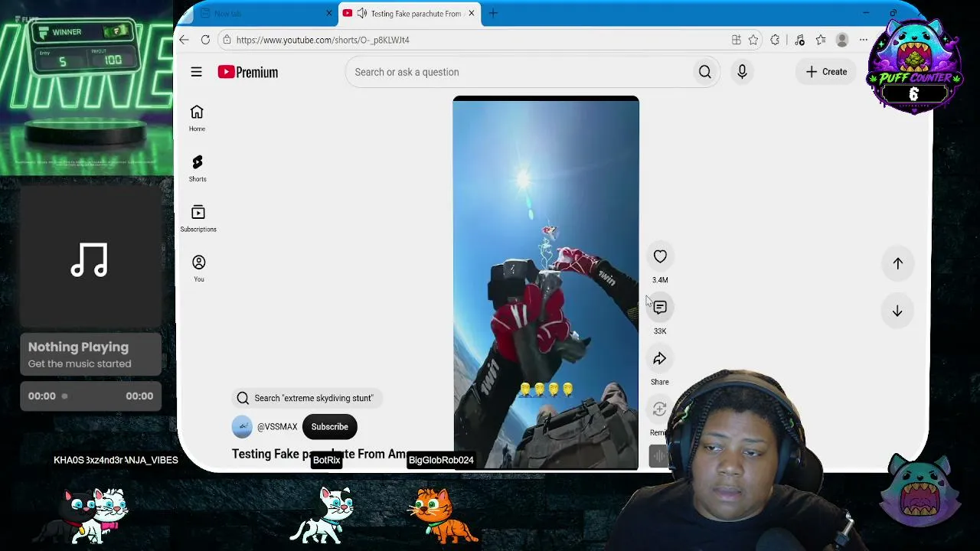This screenshot has height=551, width=980.
Task: Click Search "extreme skydiving stunt" suggestion
Action: [306, 398]
